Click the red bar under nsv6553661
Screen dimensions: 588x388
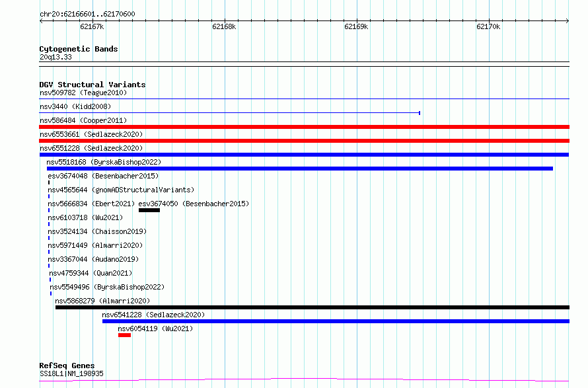[x=304, y=141]
